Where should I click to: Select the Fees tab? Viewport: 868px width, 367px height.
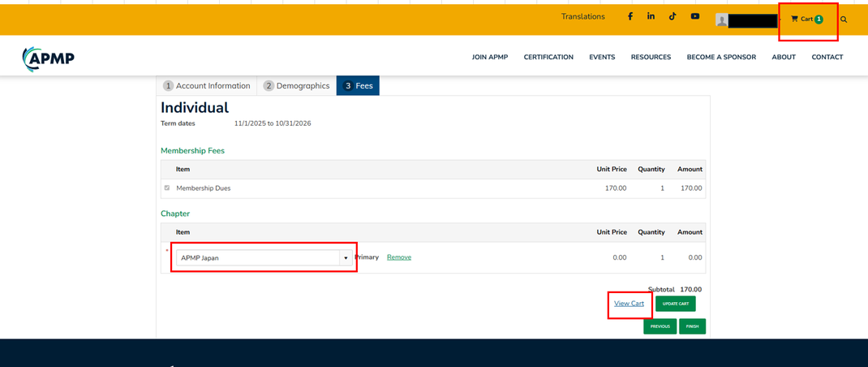coord(358,86)
